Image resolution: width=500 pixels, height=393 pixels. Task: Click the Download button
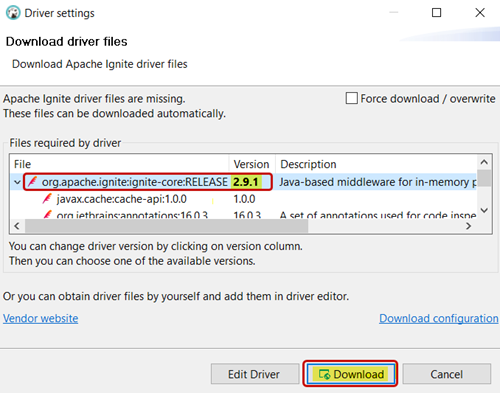350,374
